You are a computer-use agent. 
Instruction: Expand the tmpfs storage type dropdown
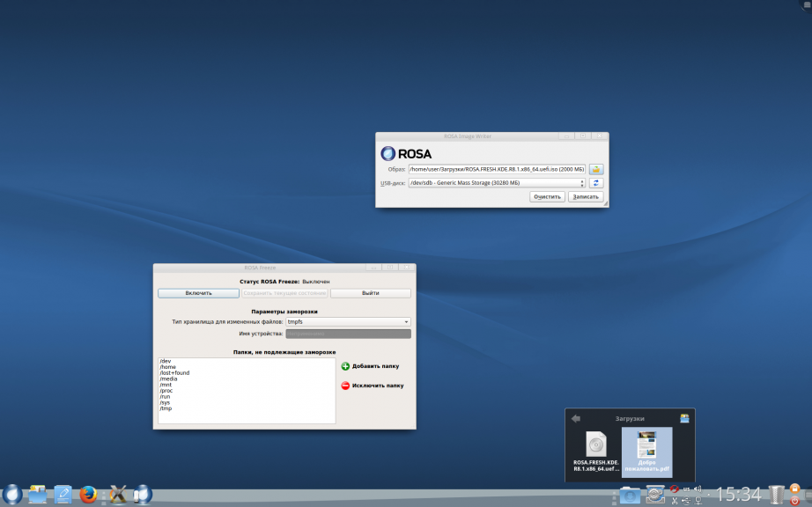(x=348, y=322)
